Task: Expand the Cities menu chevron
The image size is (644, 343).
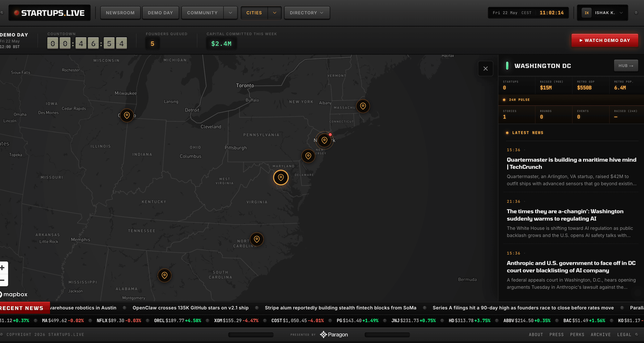Action: tap(274, 13)
